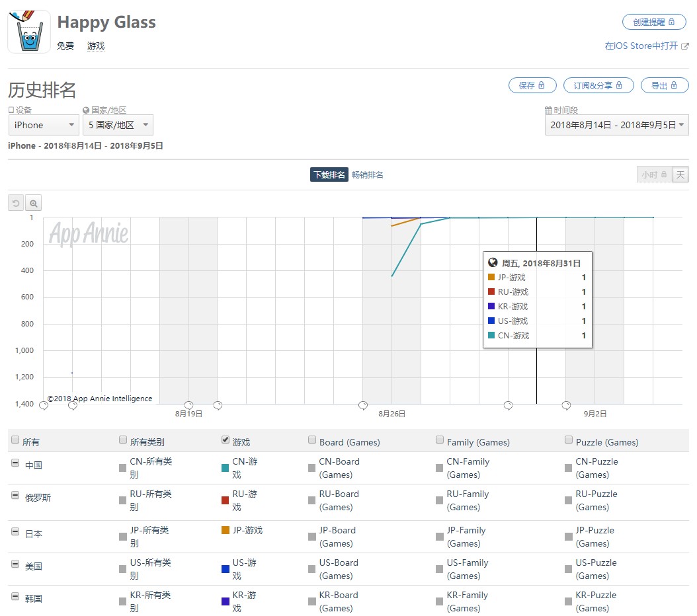Enable the US-所有类别 series

click(123, 569)
